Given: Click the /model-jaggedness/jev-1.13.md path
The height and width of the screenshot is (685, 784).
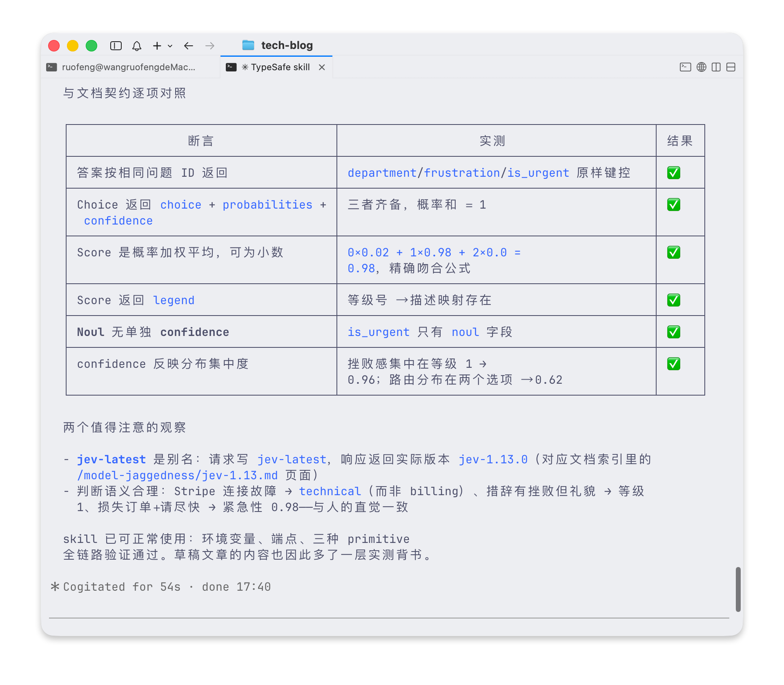Looking at the screenshot, I should pos(178,475).
